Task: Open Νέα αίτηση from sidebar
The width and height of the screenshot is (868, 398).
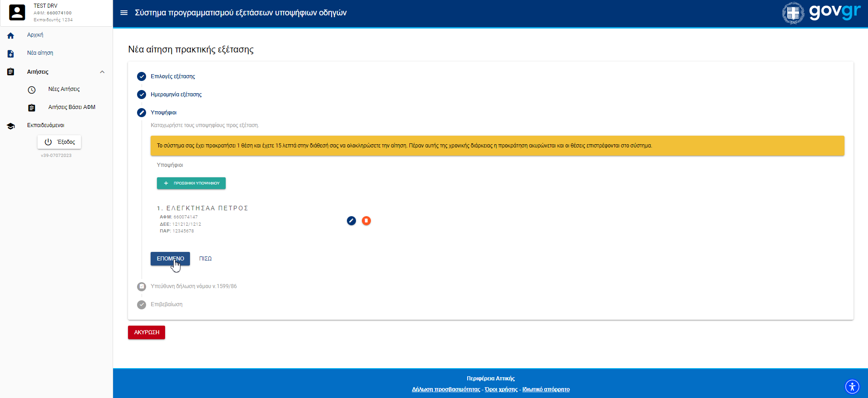Action: [x=40, y=53]
